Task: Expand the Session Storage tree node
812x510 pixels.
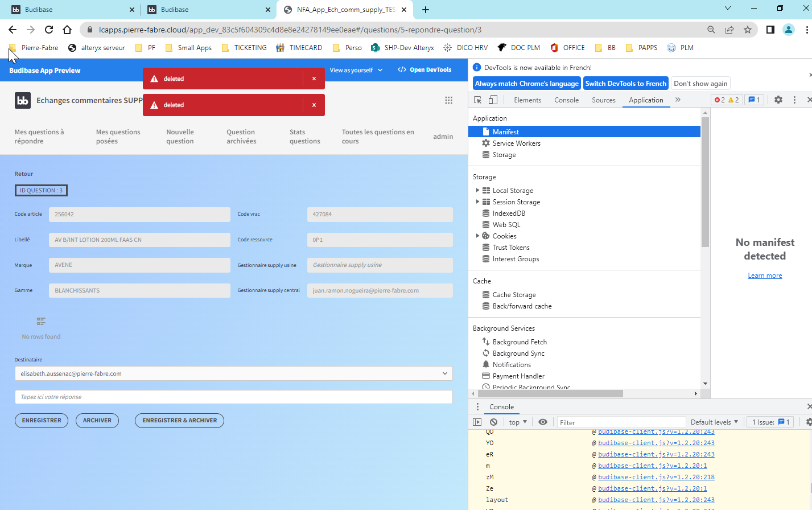Action: [477, 202]
